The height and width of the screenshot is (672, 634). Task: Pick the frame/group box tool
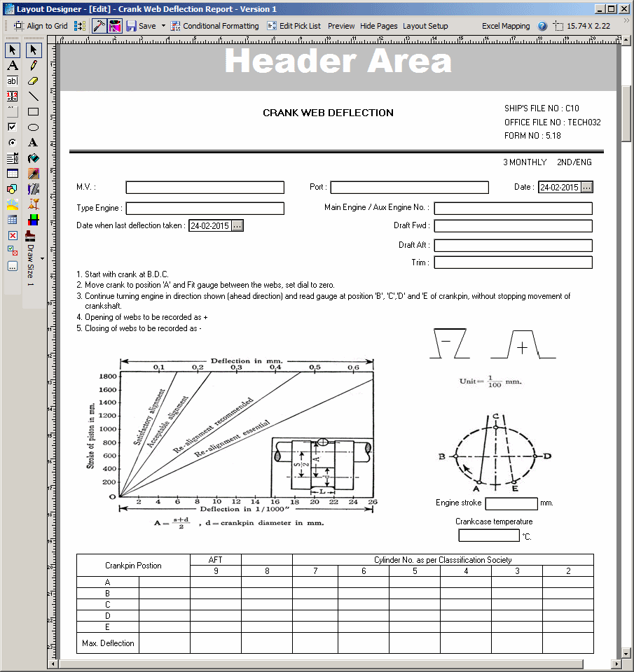[13, 112]
